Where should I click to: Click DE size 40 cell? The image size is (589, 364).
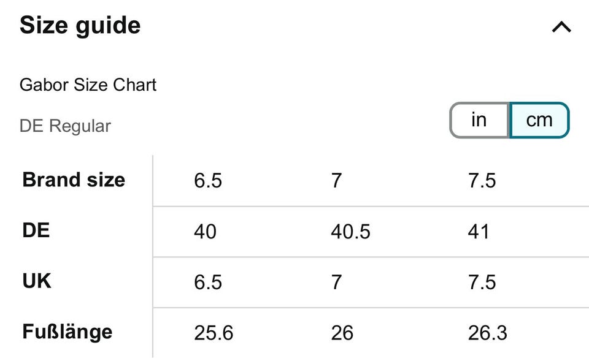205,232
